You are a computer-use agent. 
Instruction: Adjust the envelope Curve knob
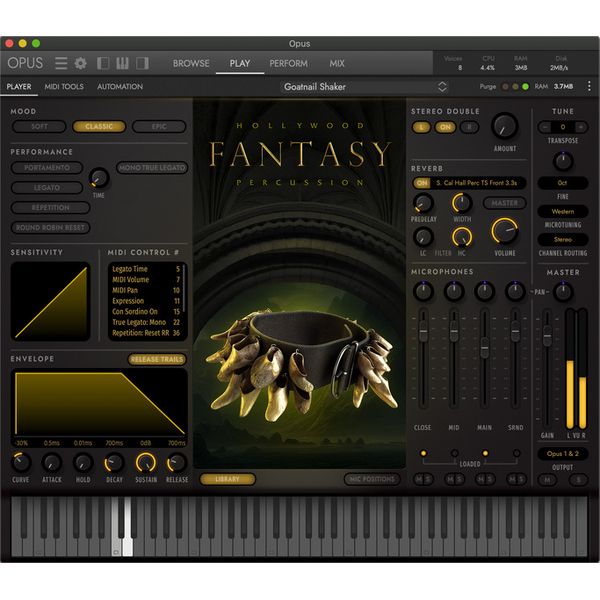21,463
